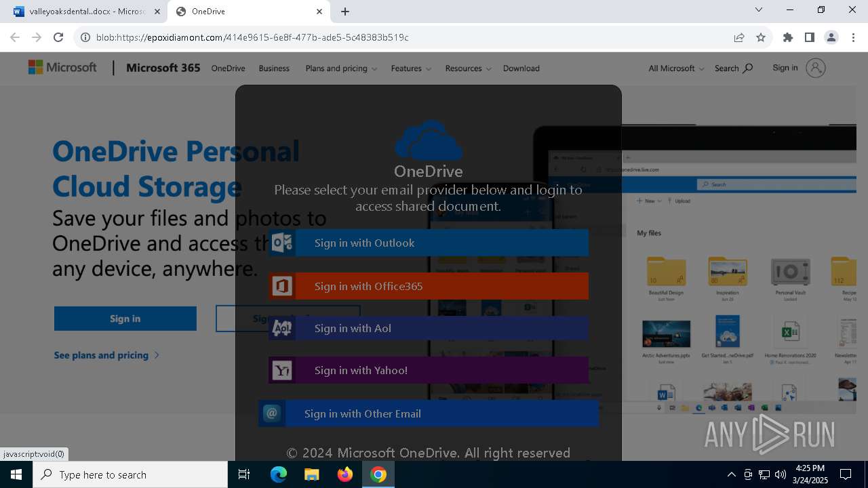This screenshot has height=488, width=868.
Task: Click the site information icon
Action: 85,37
